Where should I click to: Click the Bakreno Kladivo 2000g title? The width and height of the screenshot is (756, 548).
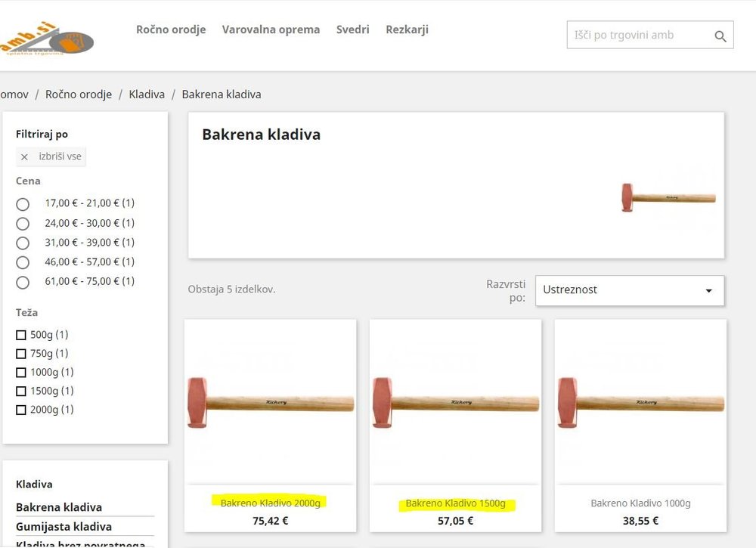click(271, 503)
